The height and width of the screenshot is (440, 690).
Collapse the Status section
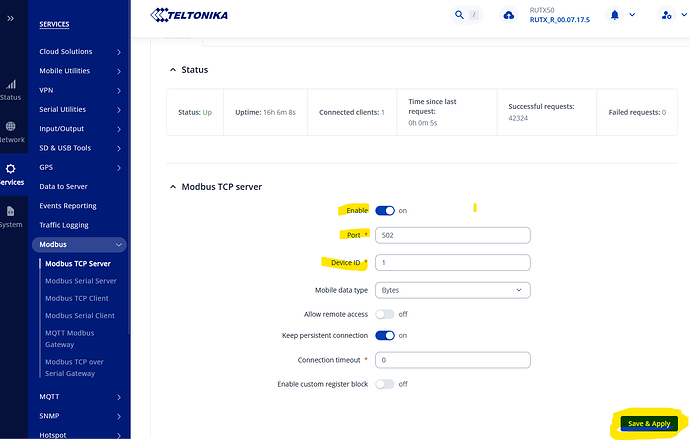click(x=173, y=70)
